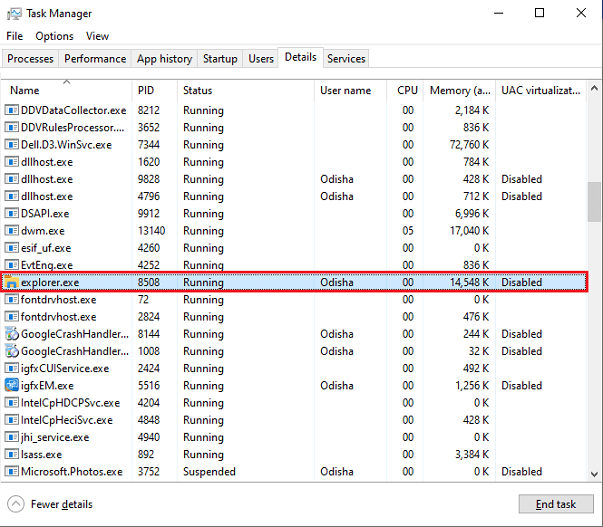Click memory value 14,548 K
The height and width of the screenshot is (527, 603).
(x=469, y=282)
